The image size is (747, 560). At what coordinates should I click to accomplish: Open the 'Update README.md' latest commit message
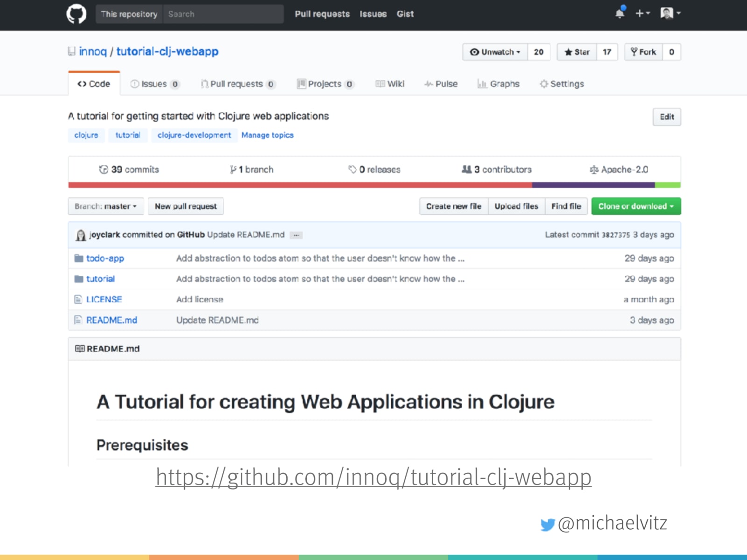[x=246, y=235]
